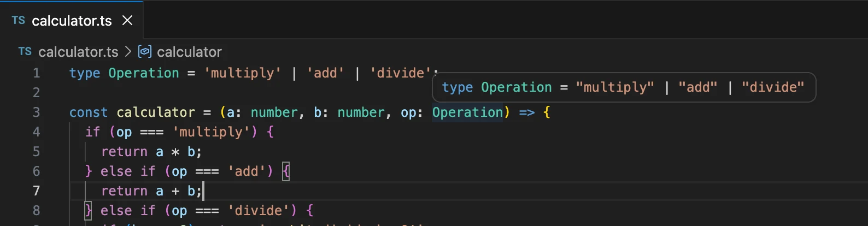Screen dimensions: 868x226
Task: Click line number 4 in the gutter
Action: [x=36, y=132]
